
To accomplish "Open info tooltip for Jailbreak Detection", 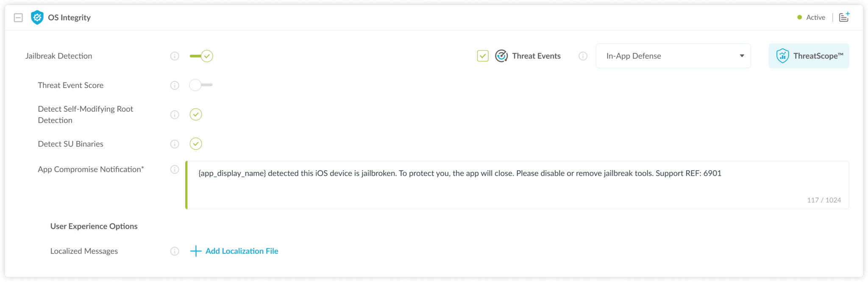I will tap(175, 56).
